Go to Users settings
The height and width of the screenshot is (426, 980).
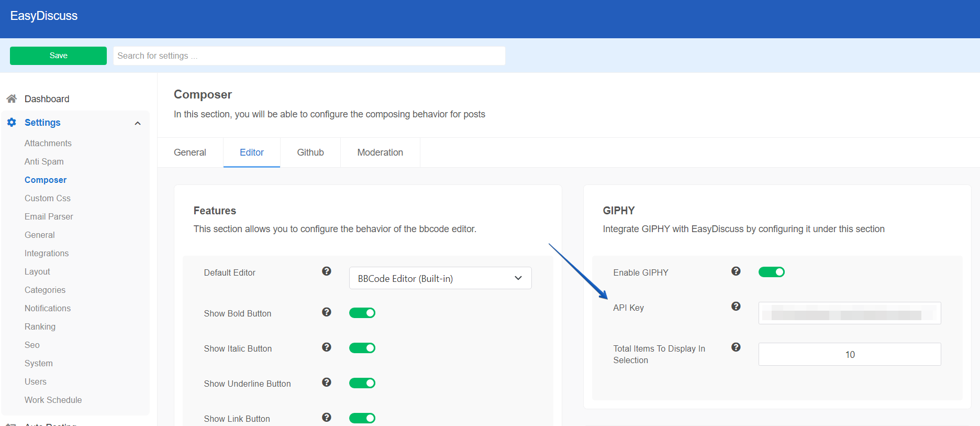point(36,381)
